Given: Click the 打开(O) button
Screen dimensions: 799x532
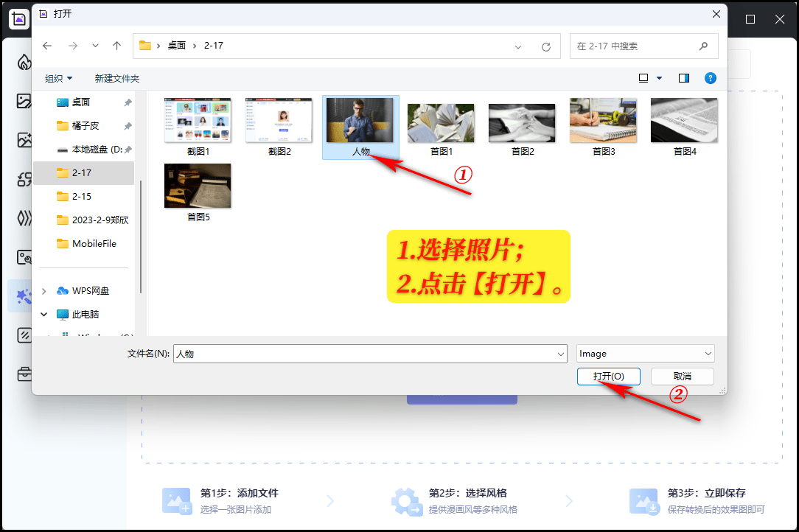Looking at the screenshot, I should coord(608,377).
